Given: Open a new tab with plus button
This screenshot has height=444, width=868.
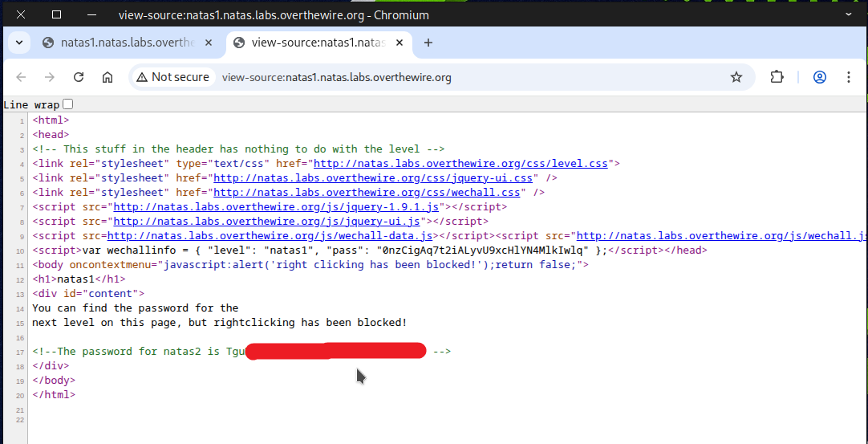Looking at the screenshot, I should click(428, 43).
